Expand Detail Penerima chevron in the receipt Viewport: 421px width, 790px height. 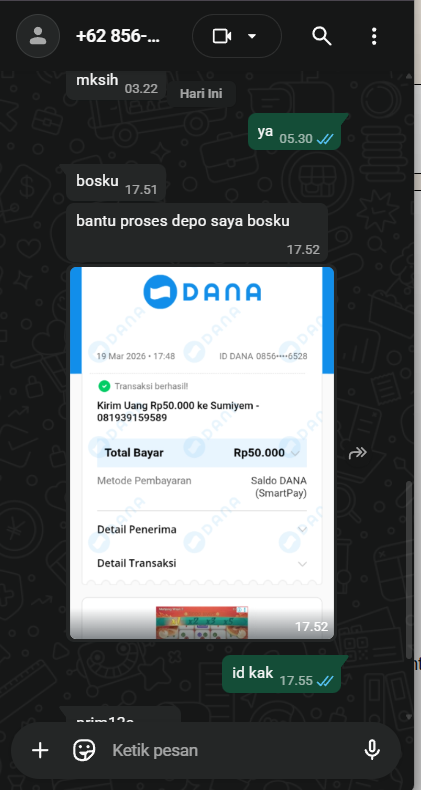pyautogui.click(x=302, y=530)
